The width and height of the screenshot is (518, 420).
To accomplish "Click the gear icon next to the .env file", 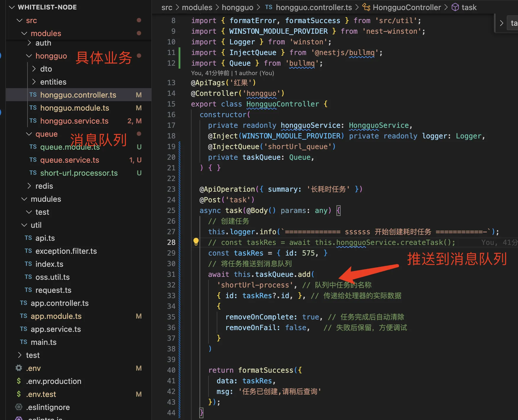I will coord(18,368).
